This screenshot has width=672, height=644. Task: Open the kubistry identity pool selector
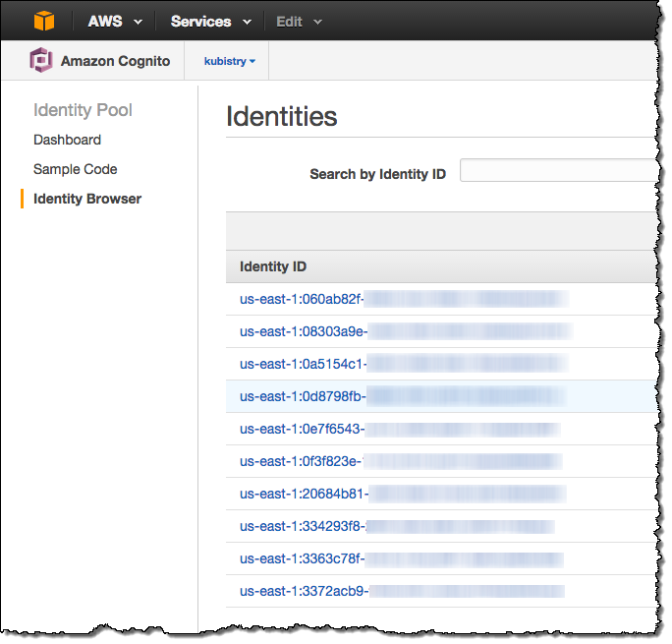click(x=230, y=61)
